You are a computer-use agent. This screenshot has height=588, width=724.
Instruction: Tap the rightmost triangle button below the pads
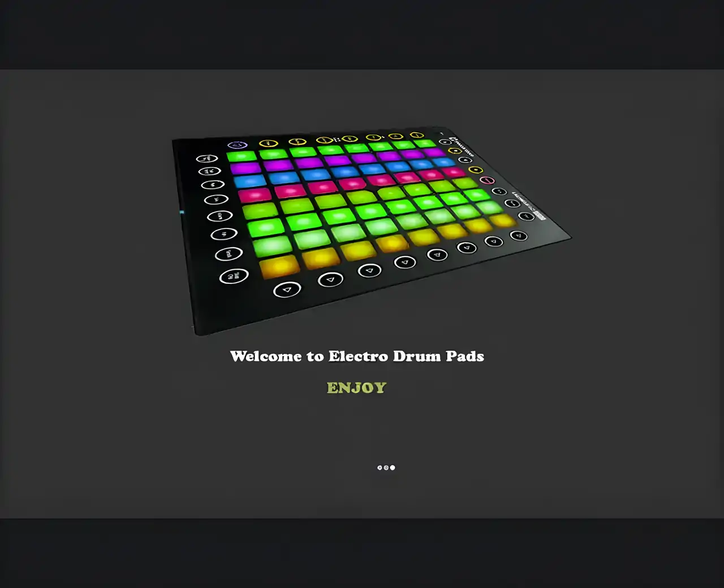coord(519,236)
